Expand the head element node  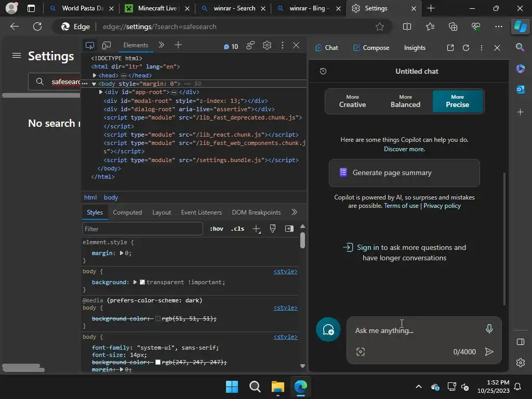(x=95, y=75)
